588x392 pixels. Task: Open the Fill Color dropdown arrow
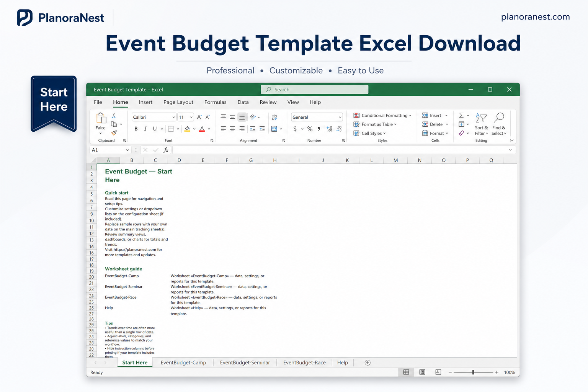[194, 129]
